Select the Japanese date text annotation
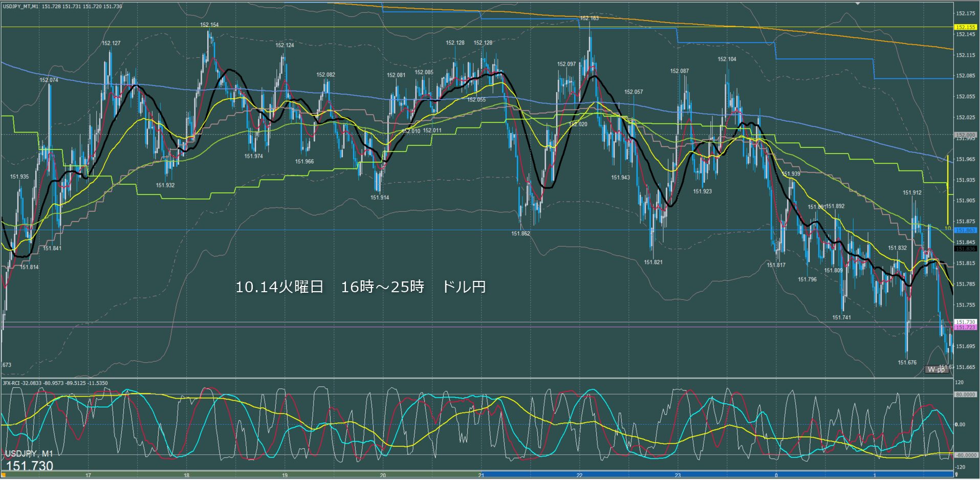 tap(360, 287)
